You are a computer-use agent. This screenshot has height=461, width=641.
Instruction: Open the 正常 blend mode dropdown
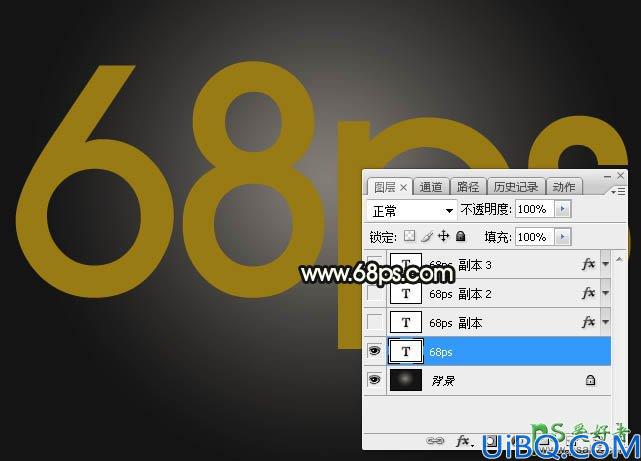[x=412, y=210]
